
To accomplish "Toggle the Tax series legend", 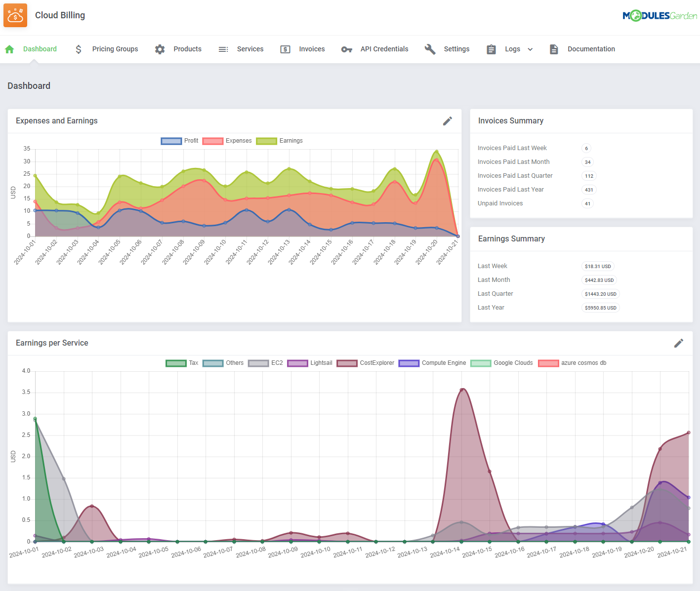I will tap(182, 363).
